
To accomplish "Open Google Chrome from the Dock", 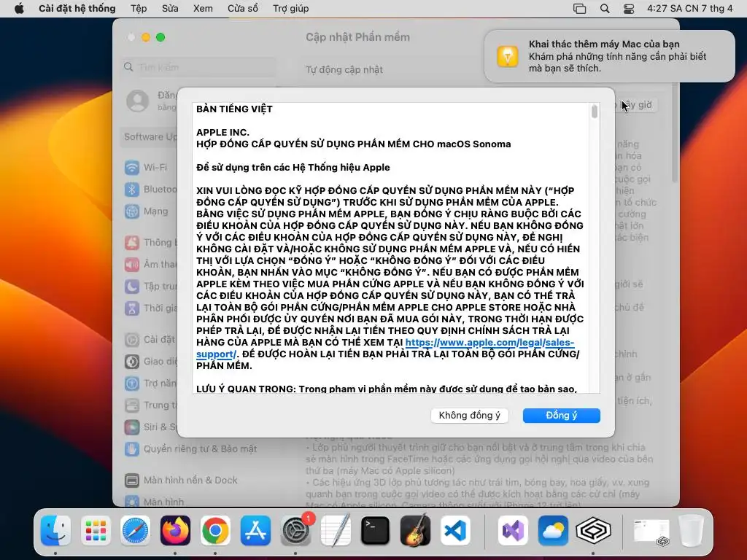I will pos(215,531).
